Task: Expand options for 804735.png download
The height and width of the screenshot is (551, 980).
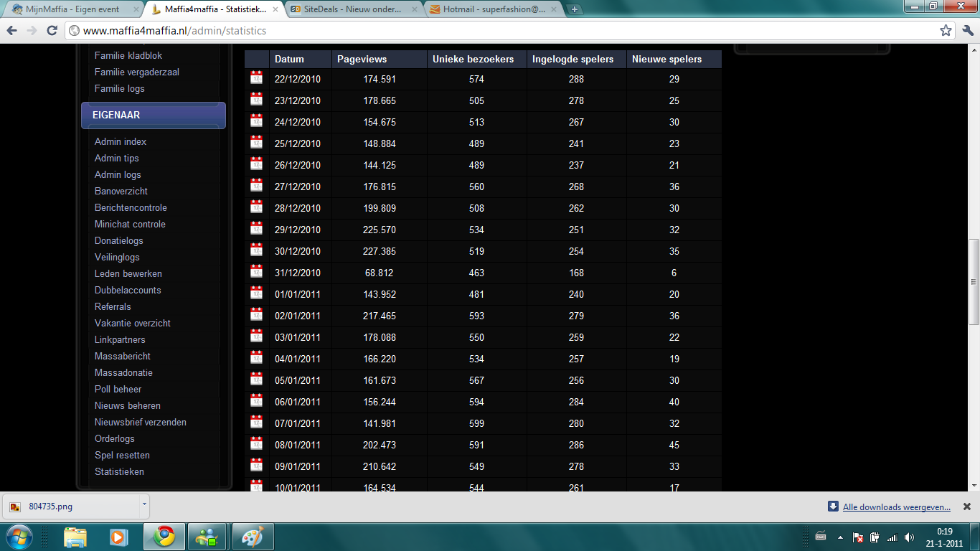Action: point(144,505)
